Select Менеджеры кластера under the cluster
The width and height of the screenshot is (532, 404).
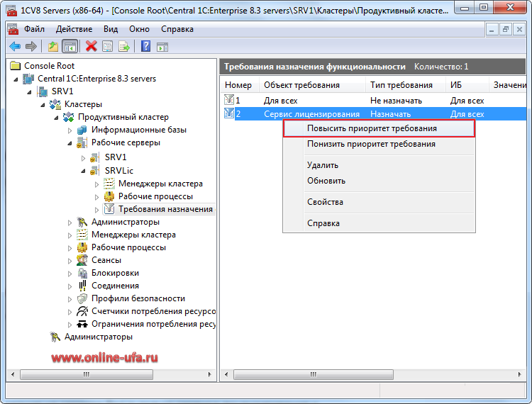[x=133, y=235]
